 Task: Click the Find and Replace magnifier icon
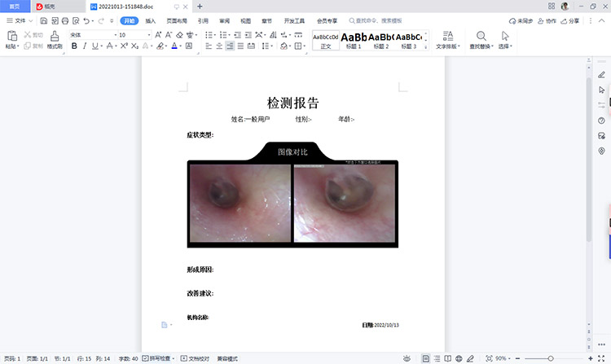[x=481, y=36]
